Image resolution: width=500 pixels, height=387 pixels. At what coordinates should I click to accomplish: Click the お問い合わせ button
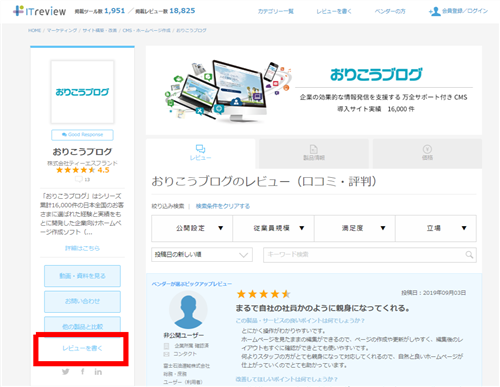coord(82,301)
